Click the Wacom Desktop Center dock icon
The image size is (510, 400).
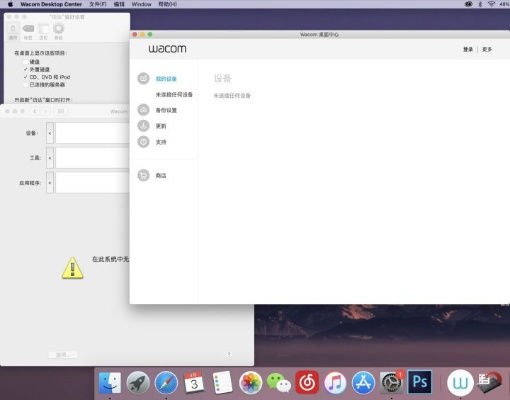460,383
